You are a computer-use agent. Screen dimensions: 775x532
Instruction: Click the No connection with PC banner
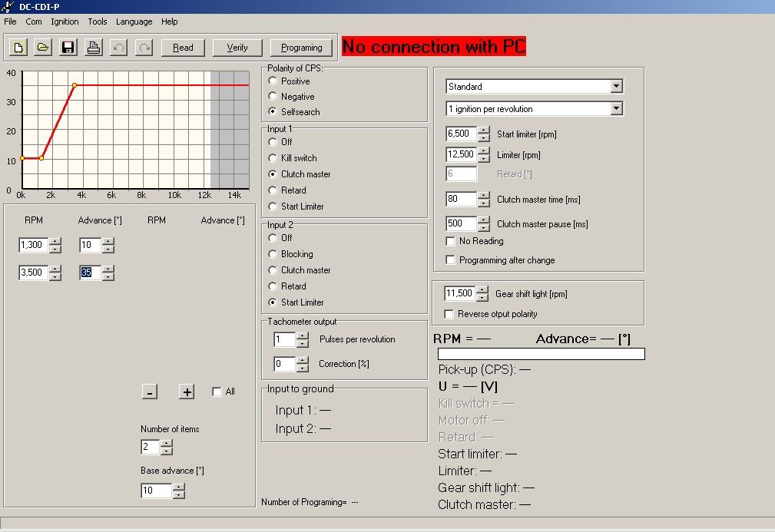(x=434, y=46)
